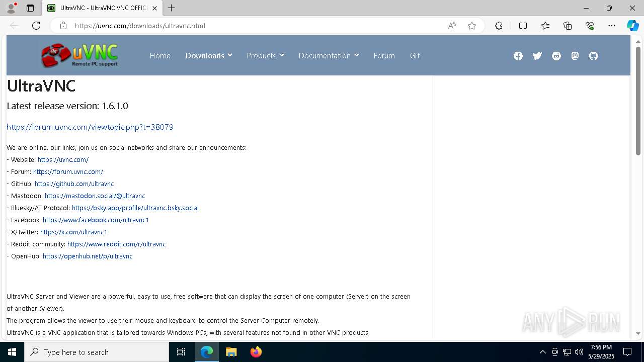Open notification center icon
The image size is (644, 362).
click(627, 352)
